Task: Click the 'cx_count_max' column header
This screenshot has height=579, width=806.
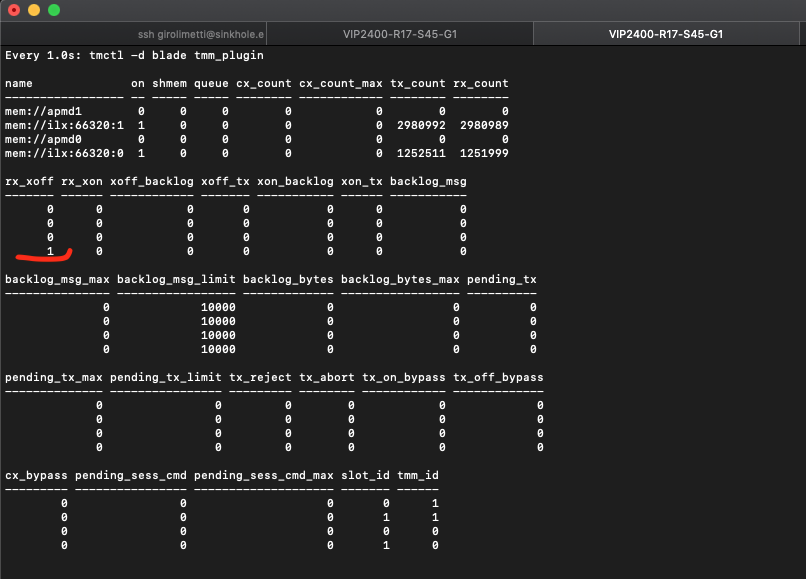Action: tap(341, 83)
